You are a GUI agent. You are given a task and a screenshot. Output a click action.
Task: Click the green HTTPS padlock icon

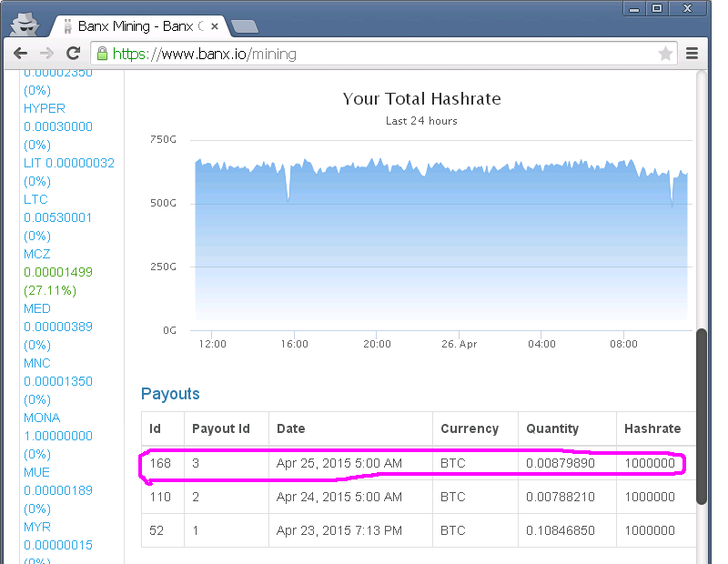(102, 54)
